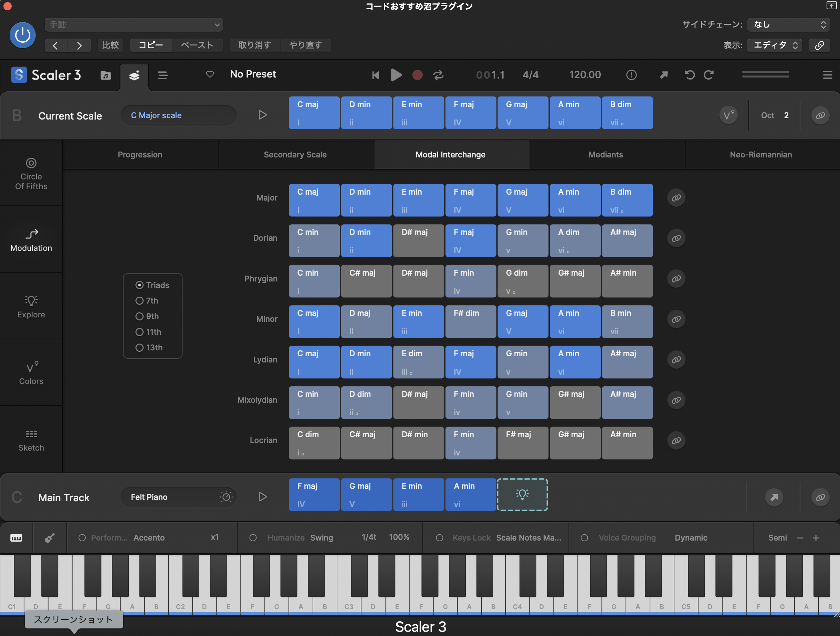Open the Felt Piano instrument selector
This screenshot has height=636, width=840.
click(178, 497)
